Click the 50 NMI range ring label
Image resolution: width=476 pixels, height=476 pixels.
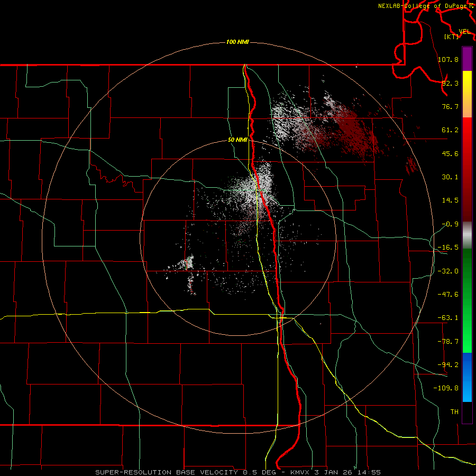pos(237,140)
